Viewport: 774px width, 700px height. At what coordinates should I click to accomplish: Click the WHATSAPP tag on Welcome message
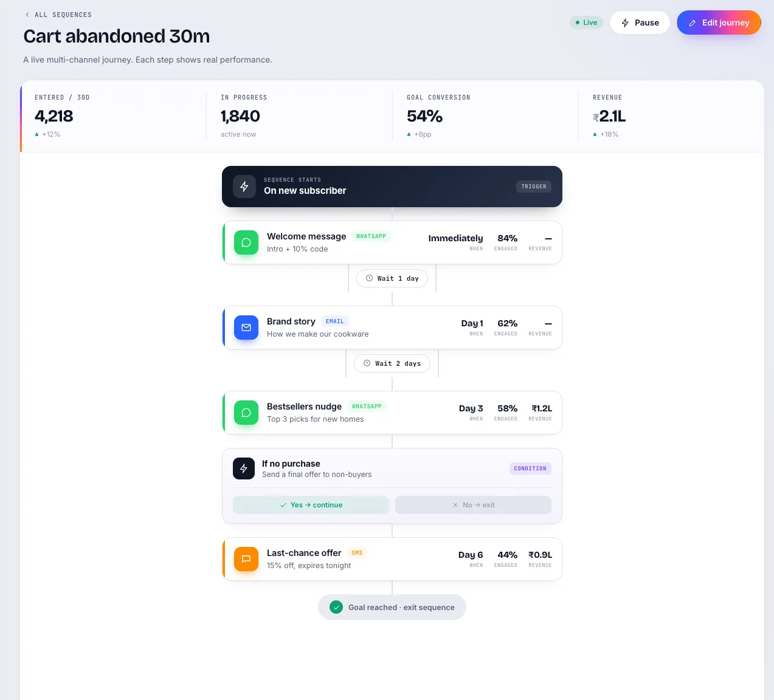[x=371, y=236]
